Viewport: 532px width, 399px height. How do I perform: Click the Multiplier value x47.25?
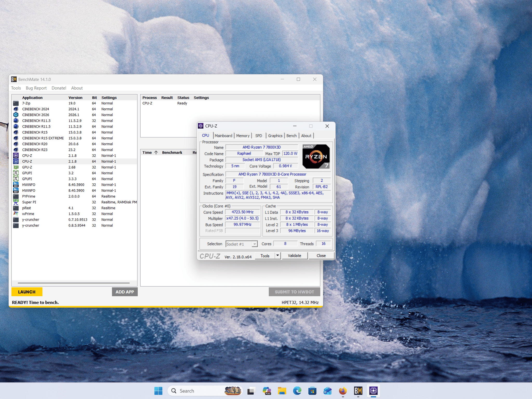(242, 218)
